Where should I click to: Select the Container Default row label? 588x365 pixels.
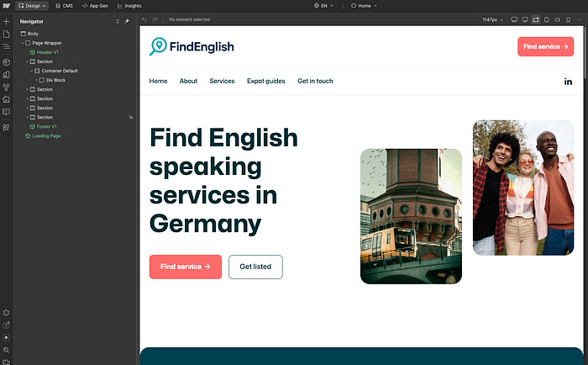coord(60,71)
